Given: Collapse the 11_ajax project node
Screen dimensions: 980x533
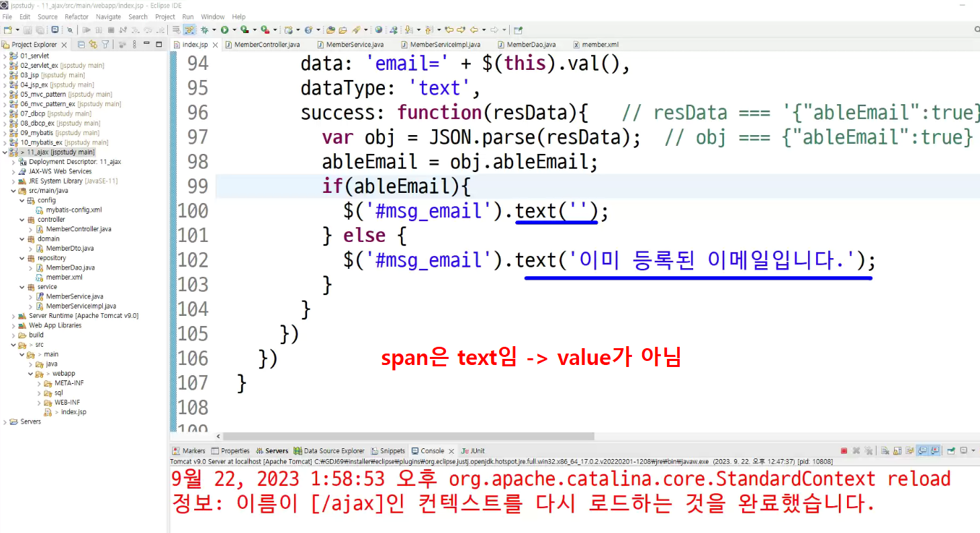Looking at the screenshot, I should point(5,152).
